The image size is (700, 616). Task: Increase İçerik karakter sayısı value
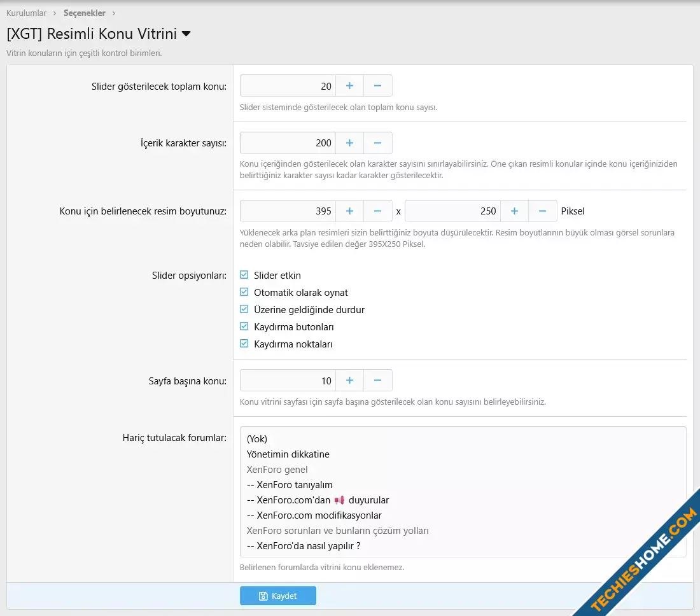349,143
